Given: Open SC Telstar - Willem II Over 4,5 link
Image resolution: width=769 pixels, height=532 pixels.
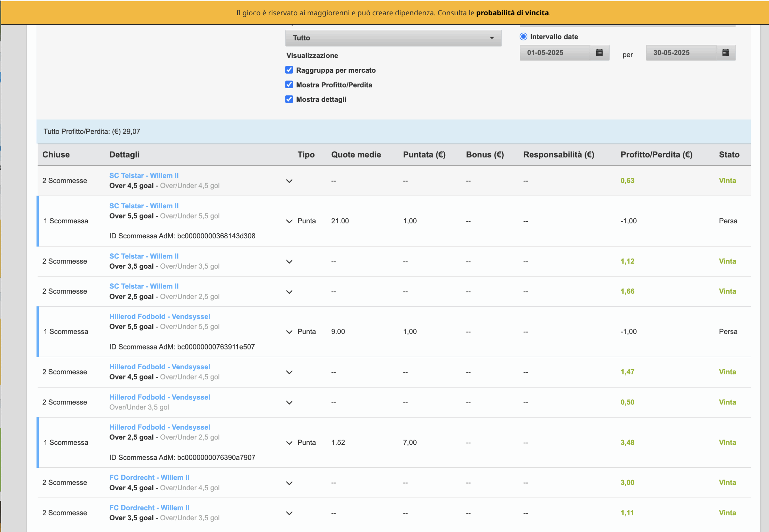Looking at the screenshot, I should pyautogui.click(x=144, y=176).
